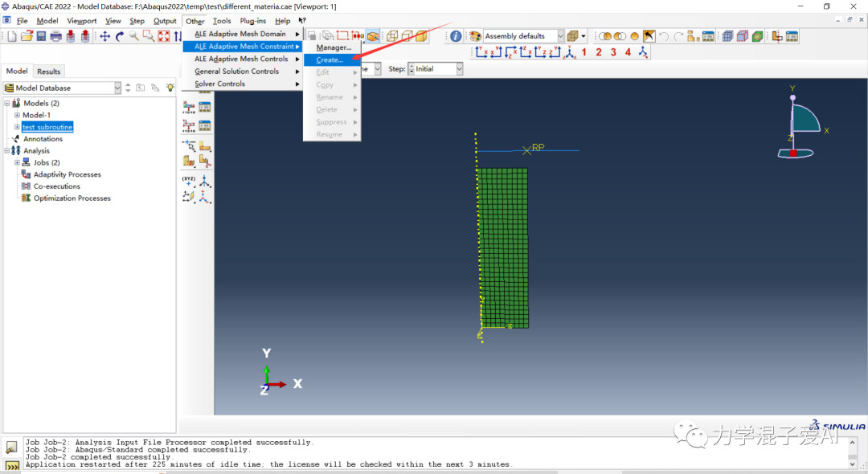Open the Help menu
Viewport: 868px width, 474px height.
point(282,21)
